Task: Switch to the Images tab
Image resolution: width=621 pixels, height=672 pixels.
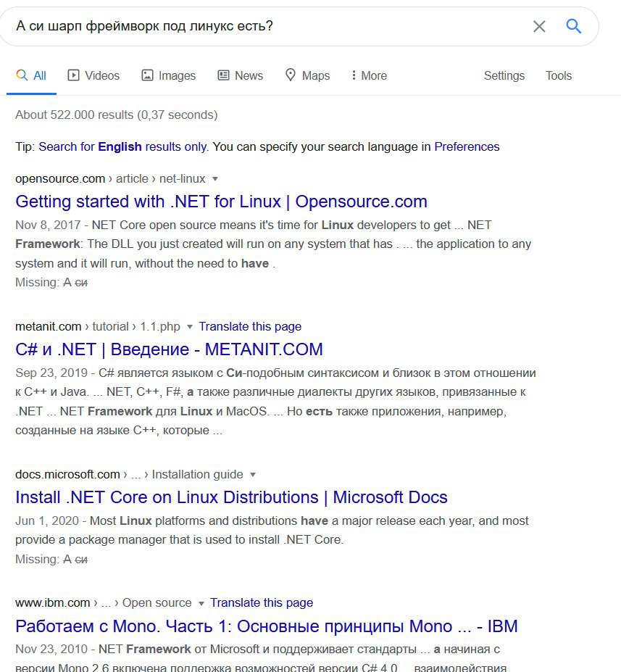Action: point(169,76)
